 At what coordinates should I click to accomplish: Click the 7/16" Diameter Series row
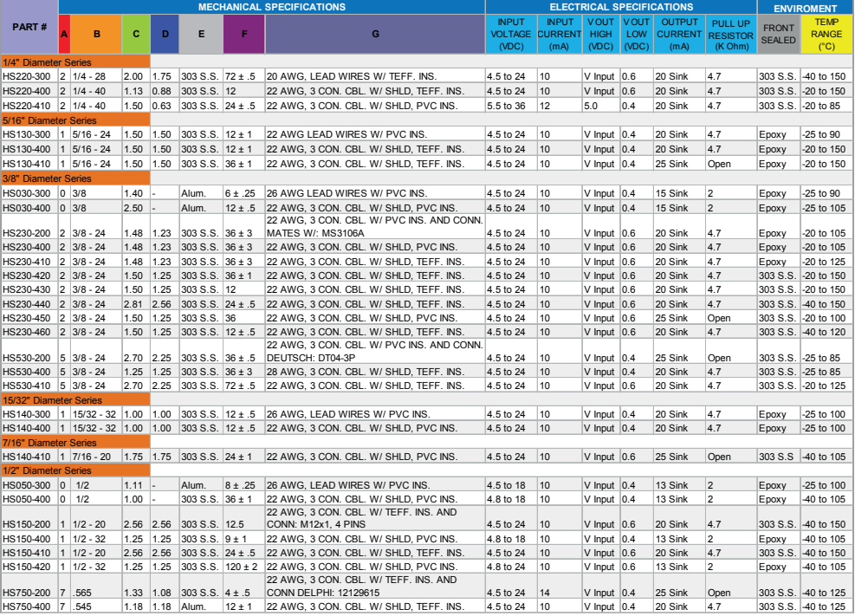point(75,442)
